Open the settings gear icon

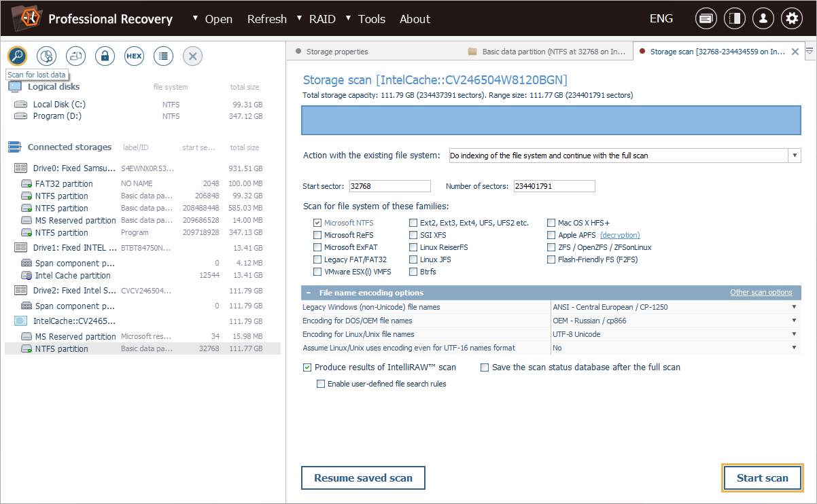click(x=792, y=19)
